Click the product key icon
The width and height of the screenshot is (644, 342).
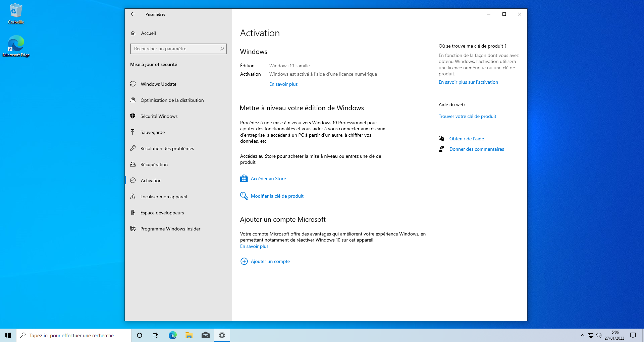244,196
